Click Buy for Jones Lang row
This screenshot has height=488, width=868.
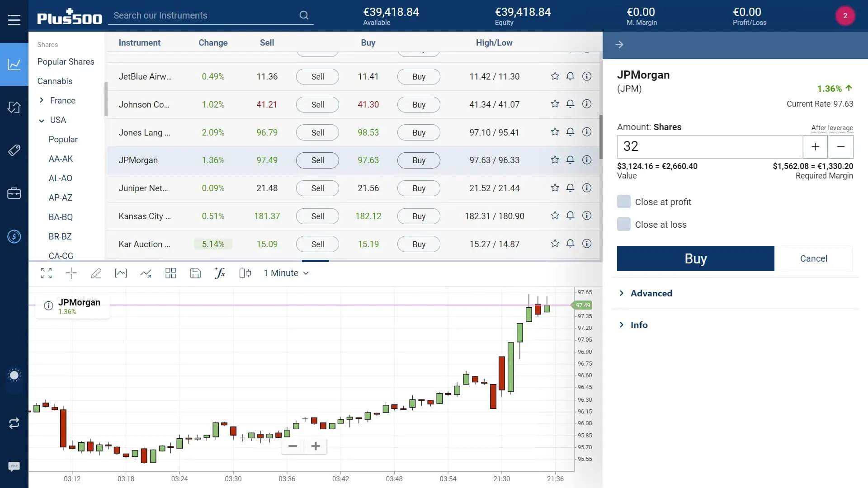(x=419, y=132)
